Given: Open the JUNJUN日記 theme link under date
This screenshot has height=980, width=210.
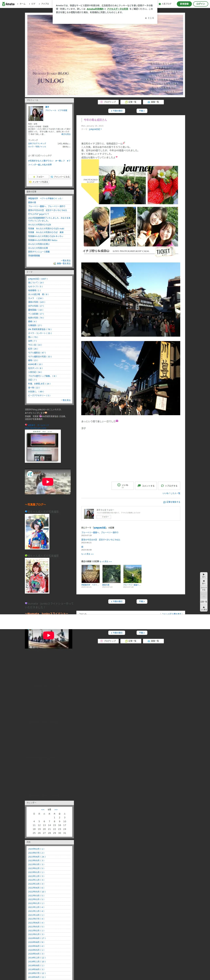Looking at the screenshot, I should tap(95, 129).
